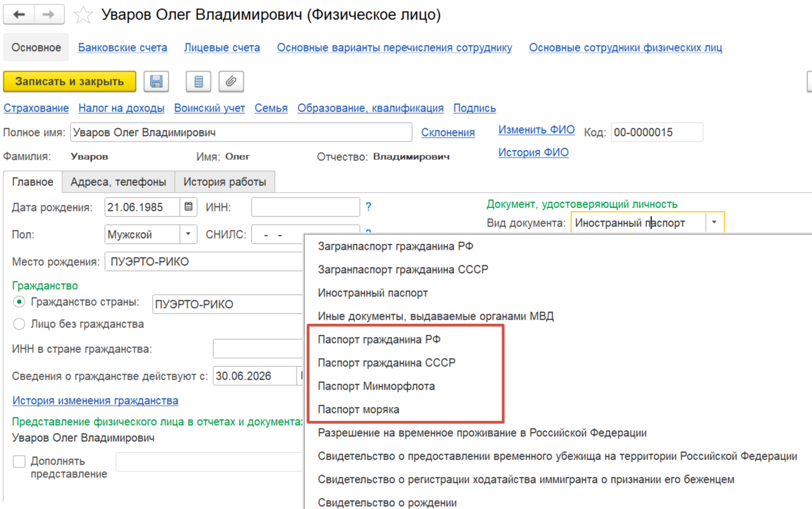Select the Лицо без гражданства radio button
Image resolution: width=812 pixels, height=509 pixels.
pyautogui.click(x=19, y=324)
